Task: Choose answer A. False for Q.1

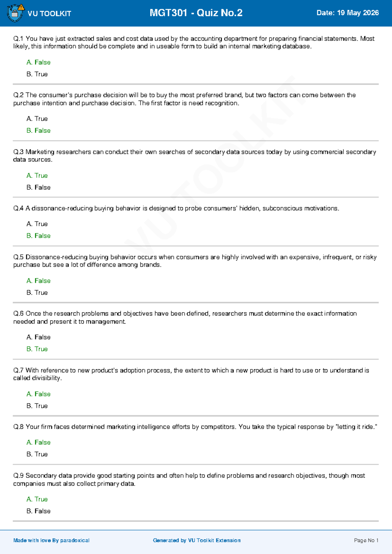Action: click(x=39, y=62)
